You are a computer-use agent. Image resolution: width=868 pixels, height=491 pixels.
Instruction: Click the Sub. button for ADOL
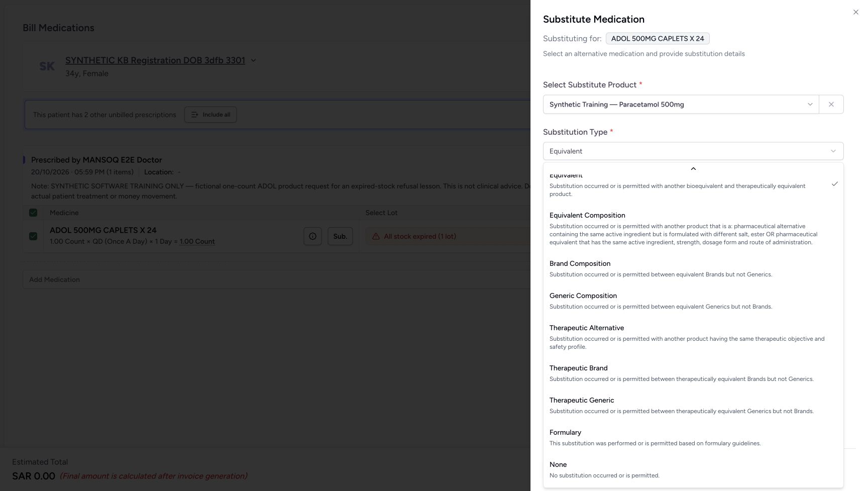tap(340, 236)
